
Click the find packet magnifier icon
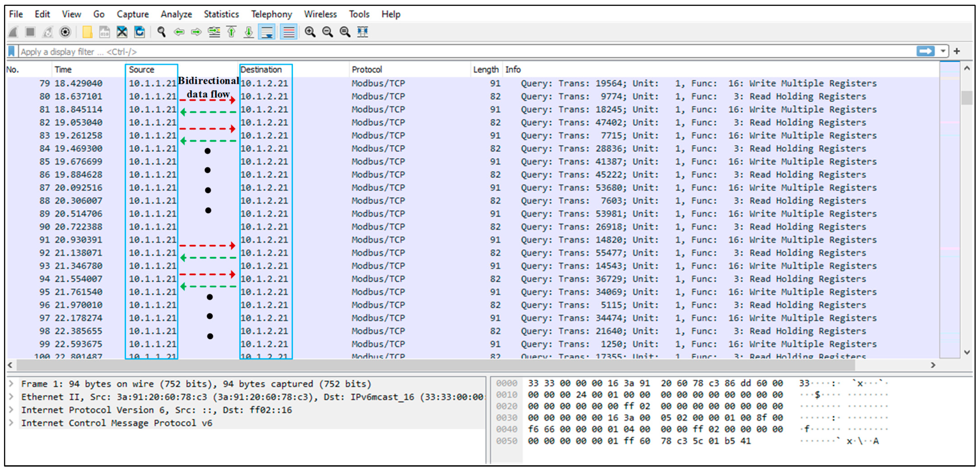click(161, 32)
